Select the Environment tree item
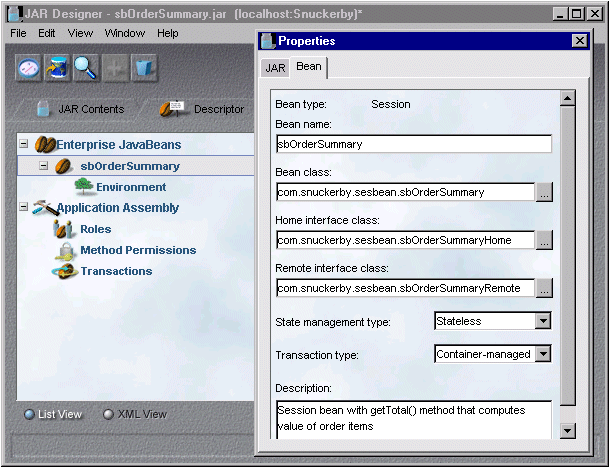Screen dimensions: 609x467 pyautogui.click(x=131, y=187)
